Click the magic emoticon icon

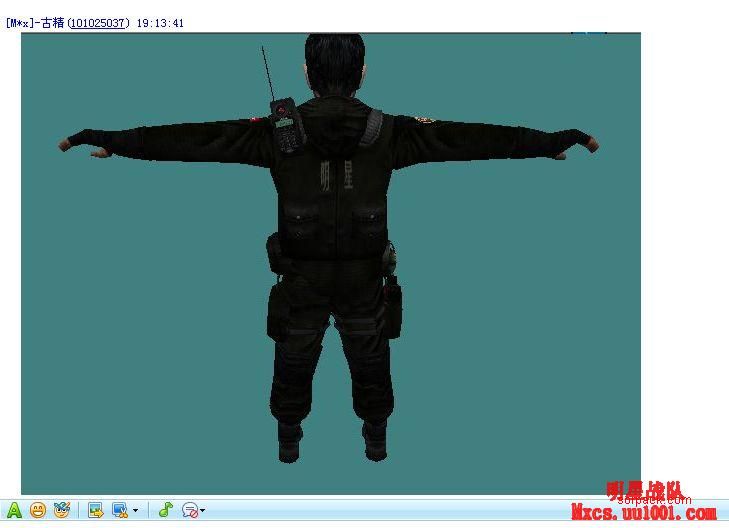[62, 510]
